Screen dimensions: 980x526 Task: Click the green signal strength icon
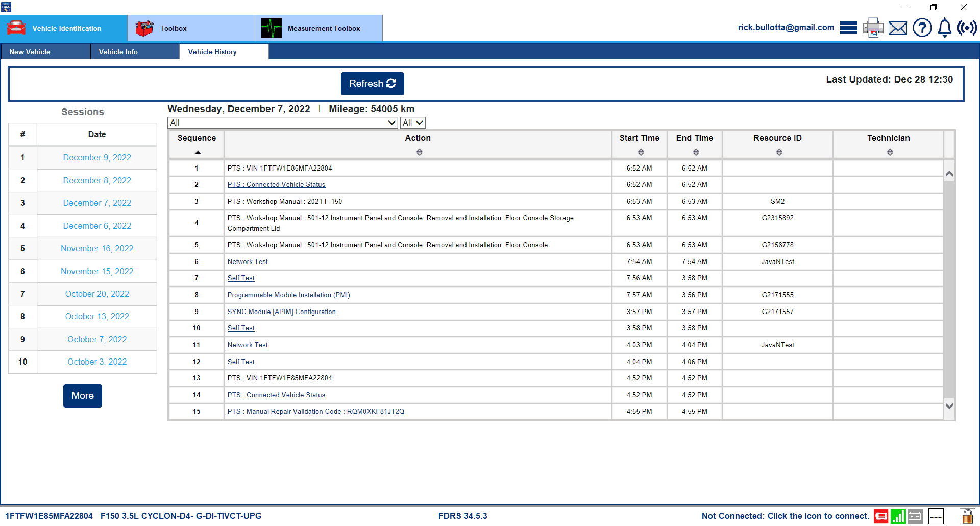[x=898, y=516]
